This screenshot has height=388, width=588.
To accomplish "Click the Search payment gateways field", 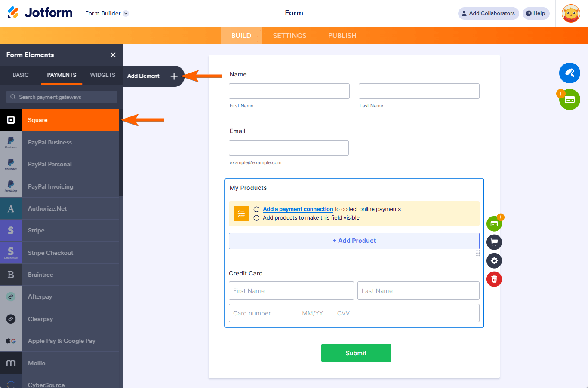I will point(62,97).
